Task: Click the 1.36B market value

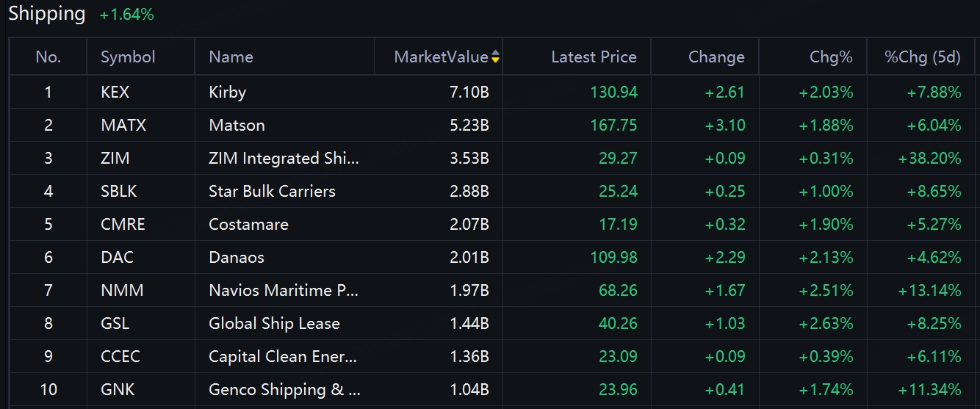Action: tap(469, 356)
